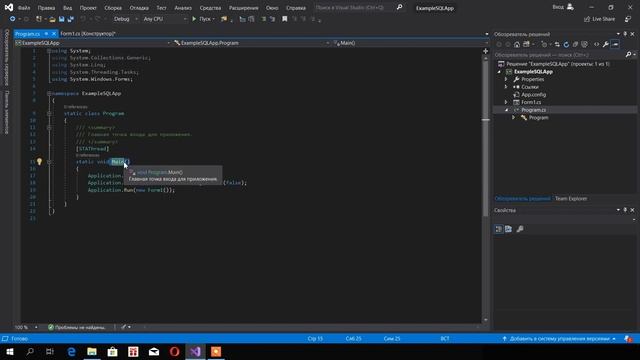Open Microsoft Edge from the taskbar

pos(71,352)
